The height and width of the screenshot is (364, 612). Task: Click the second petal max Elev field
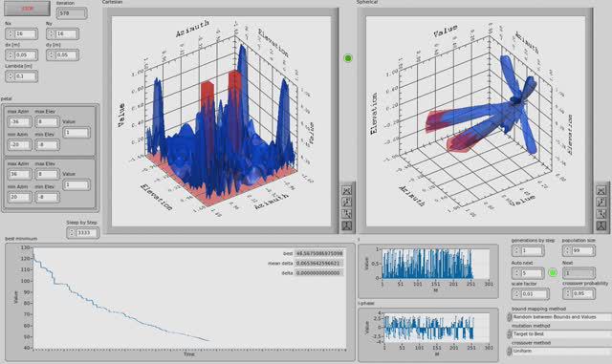[x=47, y=174]
